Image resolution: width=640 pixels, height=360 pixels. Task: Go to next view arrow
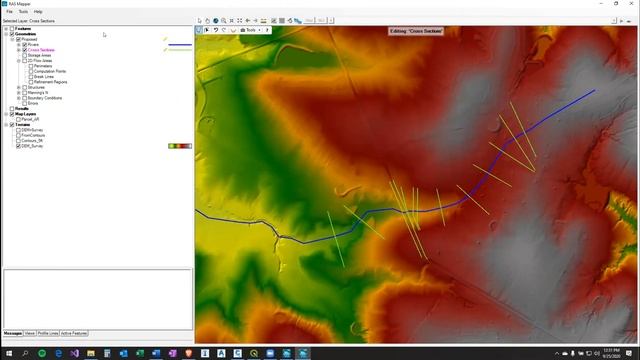click(256, 20)
